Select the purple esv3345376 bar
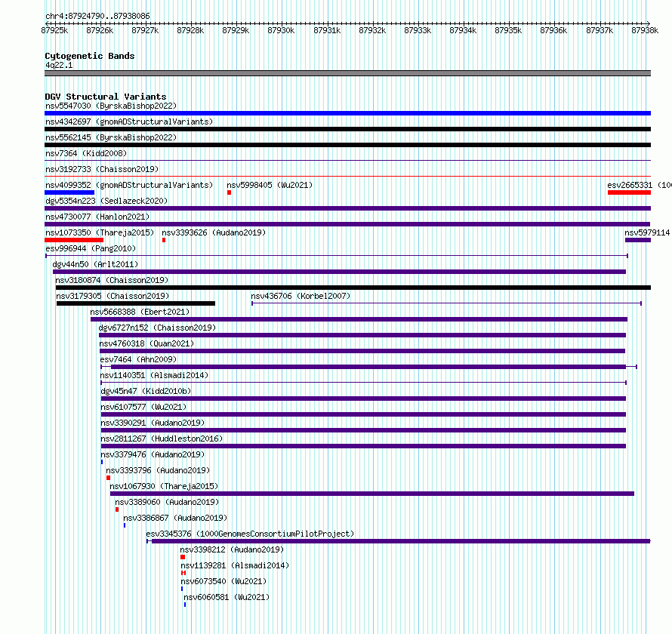This screenshot has height=634, width=672. 399,541
